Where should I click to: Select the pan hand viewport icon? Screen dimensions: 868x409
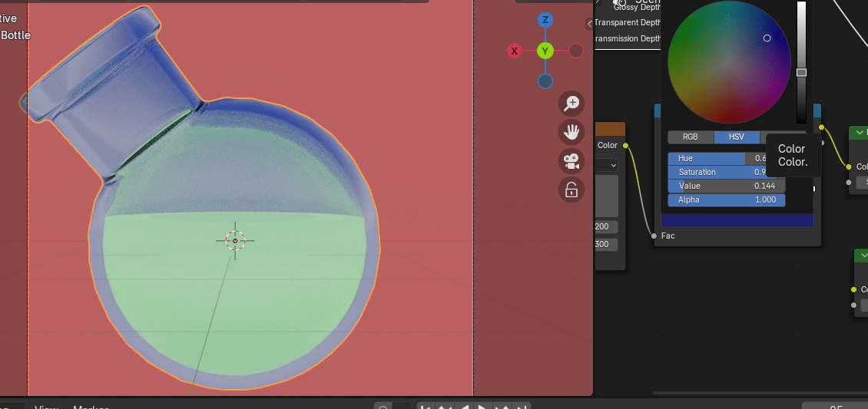coord(571,132)
